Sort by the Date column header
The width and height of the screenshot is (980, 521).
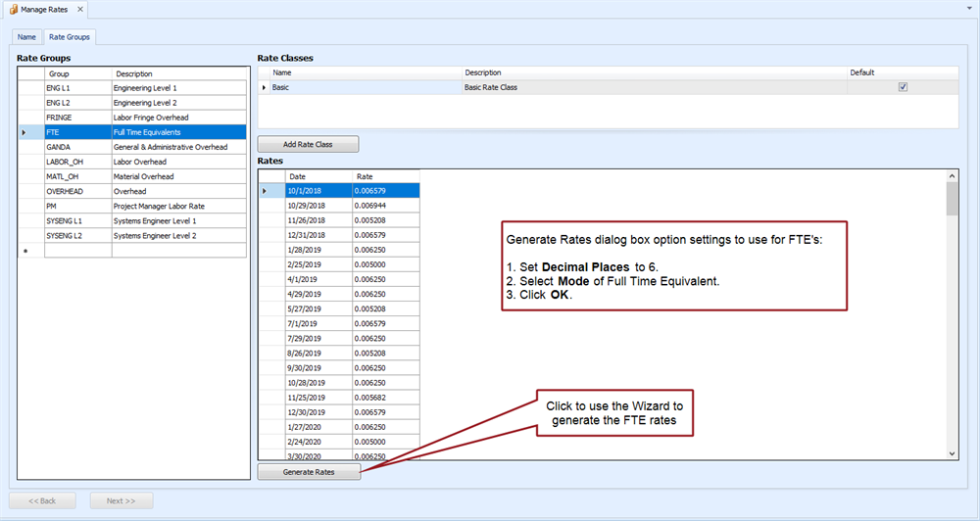pos(318,176)
